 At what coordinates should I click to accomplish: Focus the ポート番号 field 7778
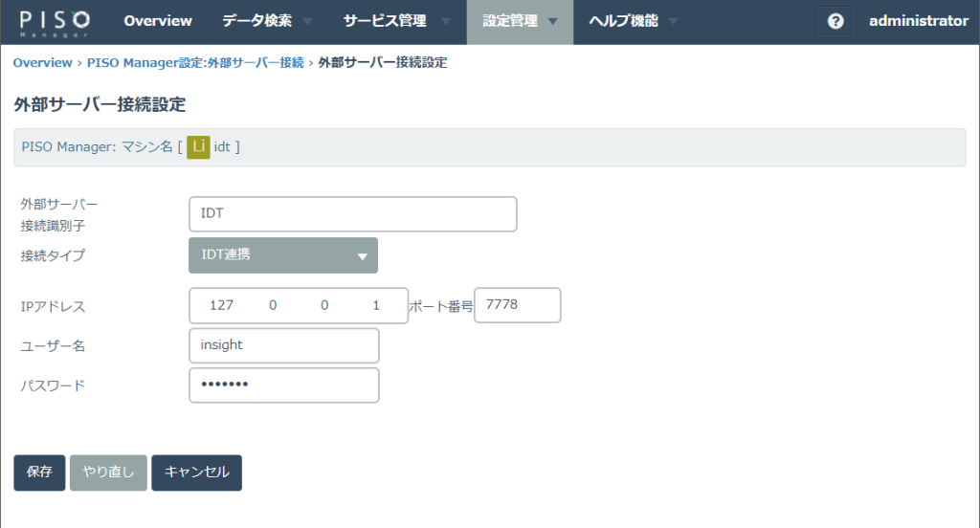[517, 305]
